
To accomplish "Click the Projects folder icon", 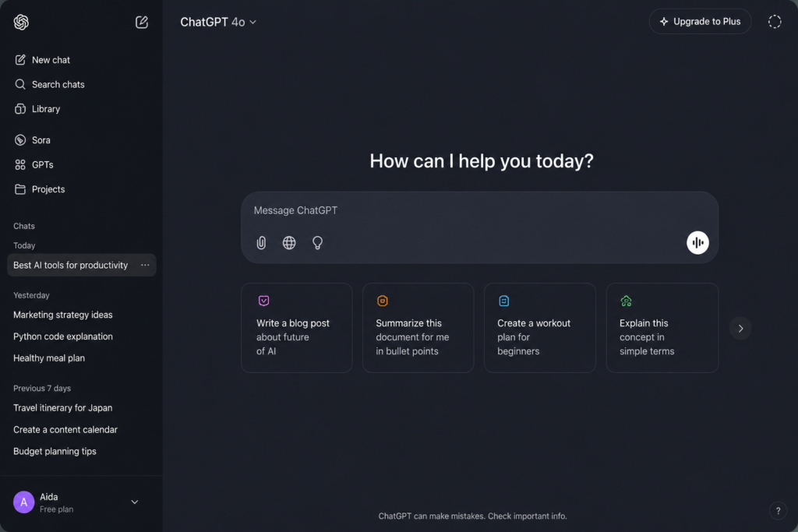I will [x=19, y=188].
